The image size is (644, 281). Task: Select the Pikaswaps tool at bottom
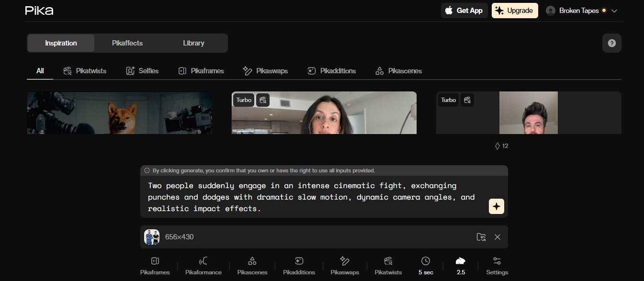tap(345, 266)
